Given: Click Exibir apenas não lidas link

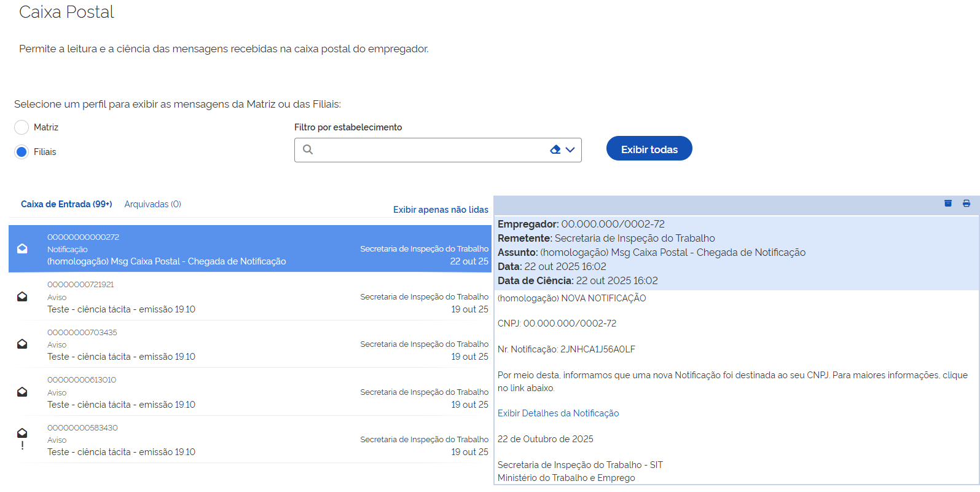Looking at the screenshot, I should (x=441, y=210).
